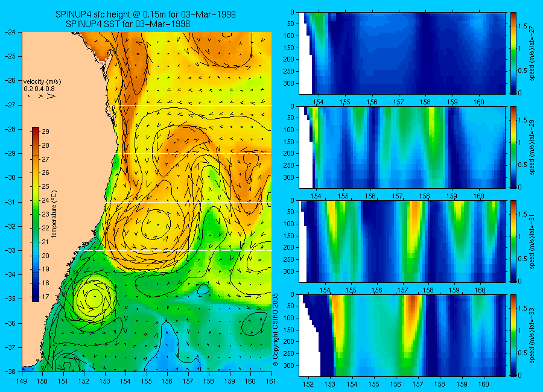Click the -38 latitude label on the map axis
This screenshot has height=392, width=543.
[x=10, y=371]
